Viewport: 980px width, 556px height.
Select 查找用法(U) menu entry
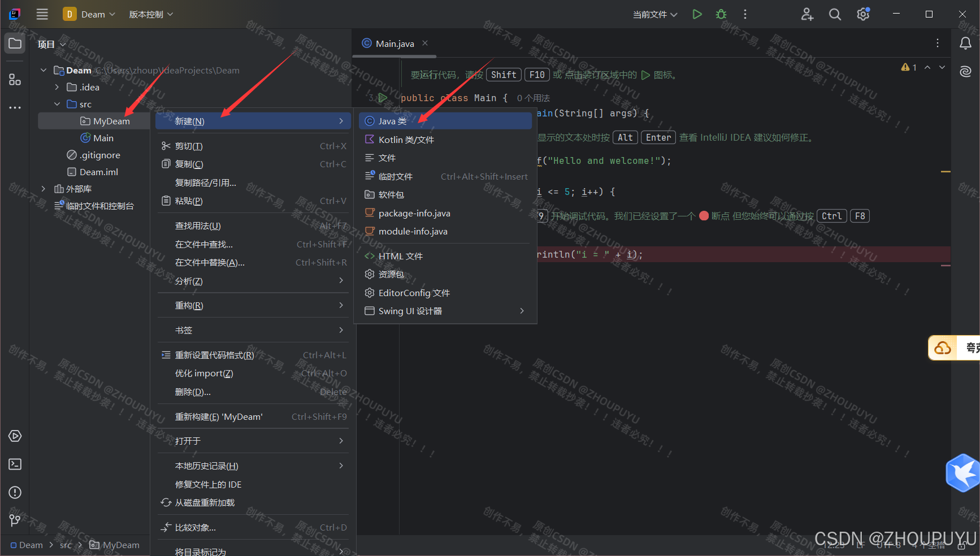point(253,225)
